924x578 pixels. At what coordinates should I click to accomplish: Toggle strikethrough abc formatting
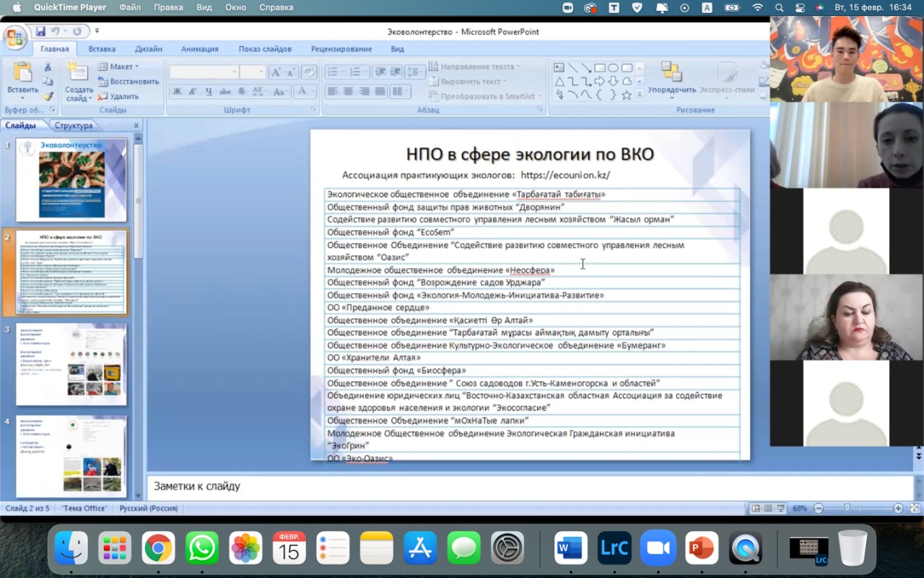tap(225, 92)
